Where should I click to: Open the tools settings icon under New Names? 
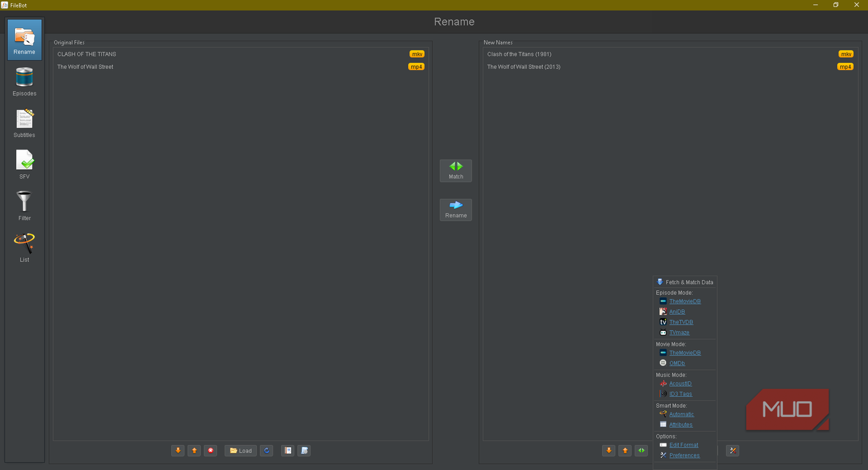pos(733,451)
